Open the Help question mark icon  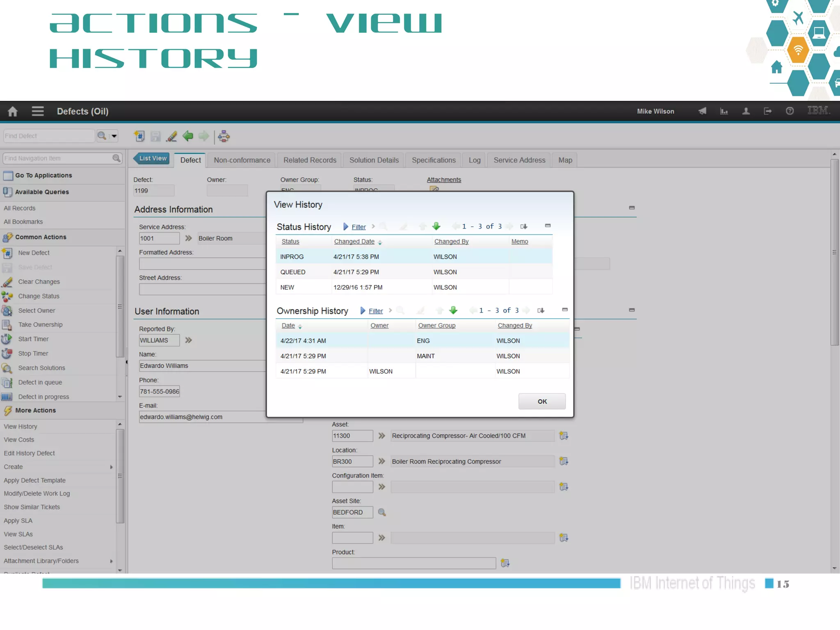click(790, 111)
